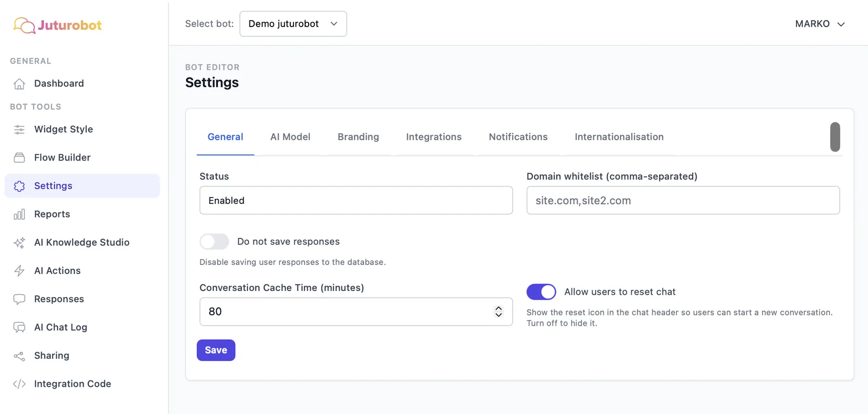
Task: Open the Branding tab
Action: [x=358, y=137]
